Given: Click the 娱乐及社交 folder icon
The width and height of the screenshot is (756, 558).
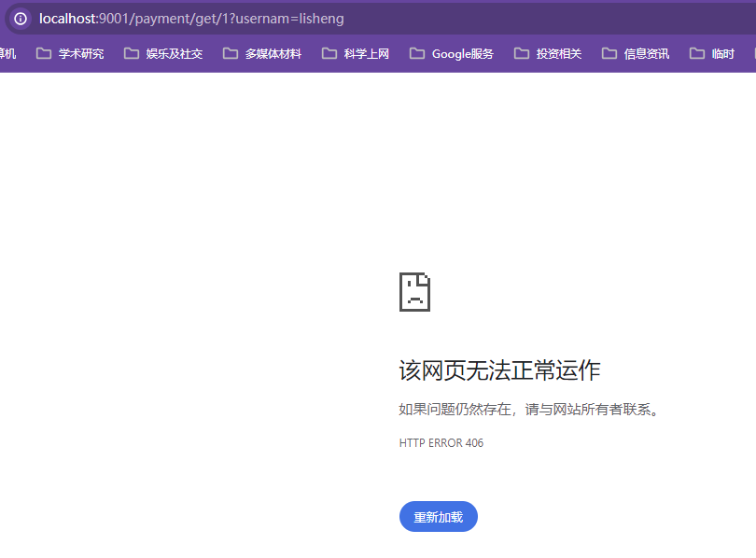Looking at the screenshot, I should pyautogui.click(x=131, y=53).
